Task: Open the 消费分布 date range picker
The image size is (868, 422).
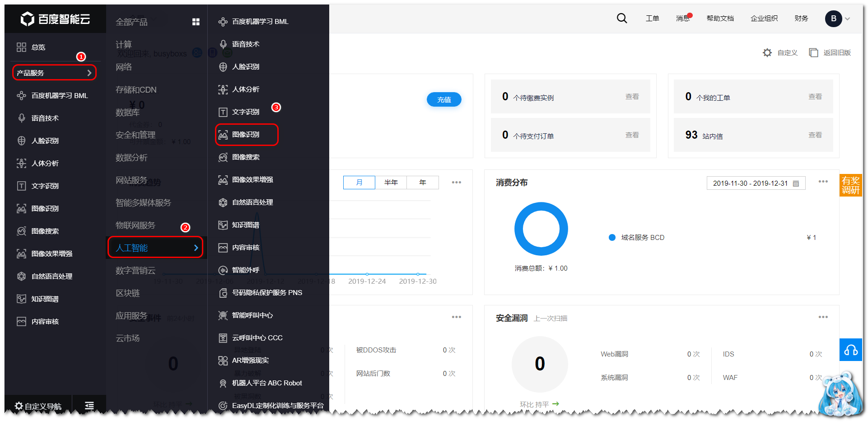Action: [756, 183]
